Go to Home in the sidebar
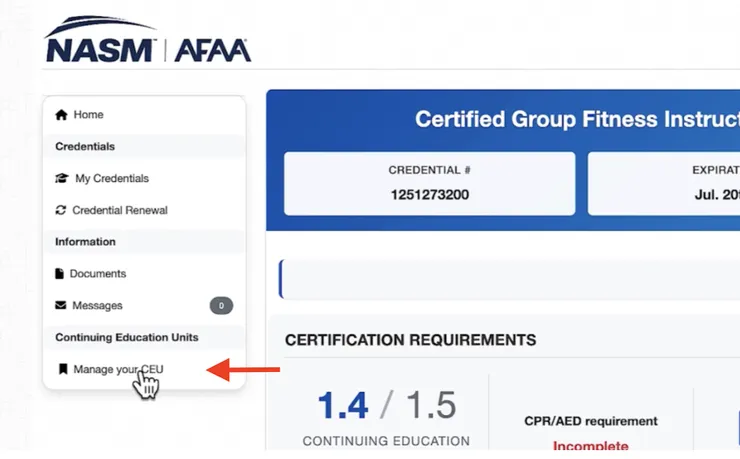Screen dimensions: 740x459 tap(88, 115)
